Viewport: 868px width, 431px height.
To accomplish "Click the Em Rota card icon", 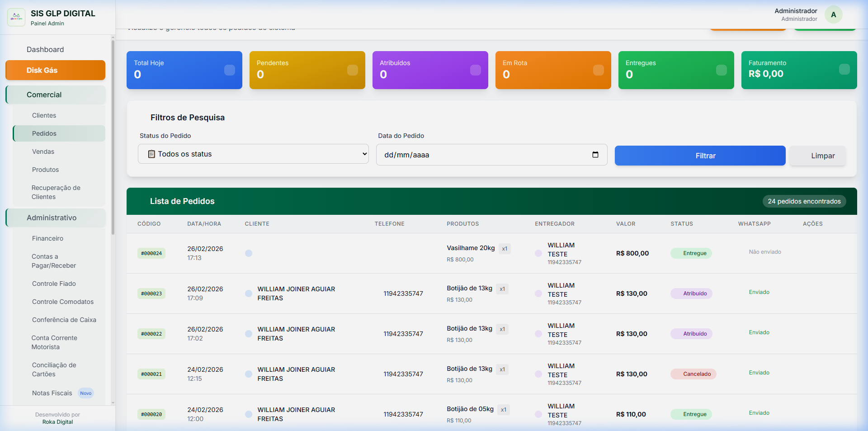I will (x=598, y=70).
